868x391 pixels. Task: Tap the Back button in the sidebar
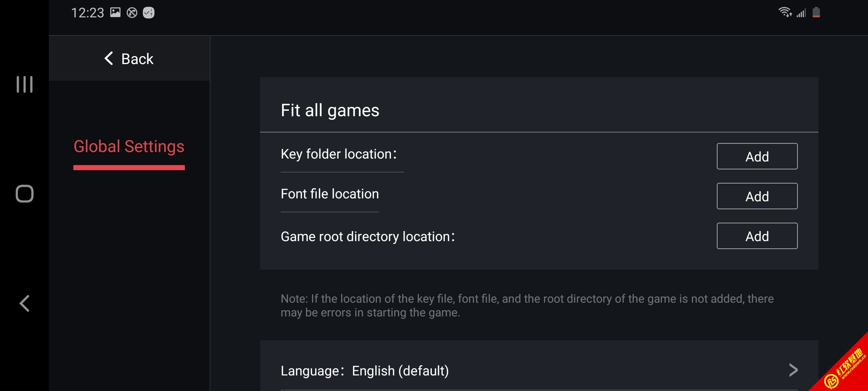coord(129,59)
